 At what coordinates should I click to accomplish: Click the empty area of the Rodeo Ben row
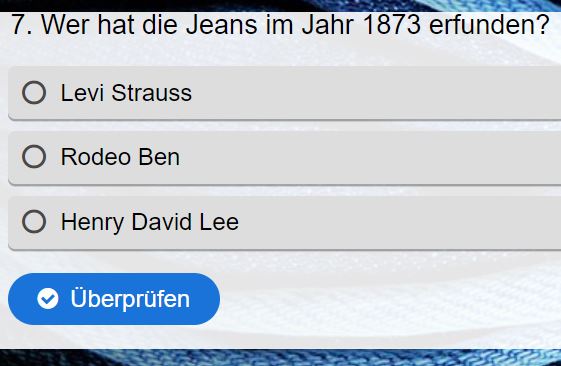pos(369,157)
